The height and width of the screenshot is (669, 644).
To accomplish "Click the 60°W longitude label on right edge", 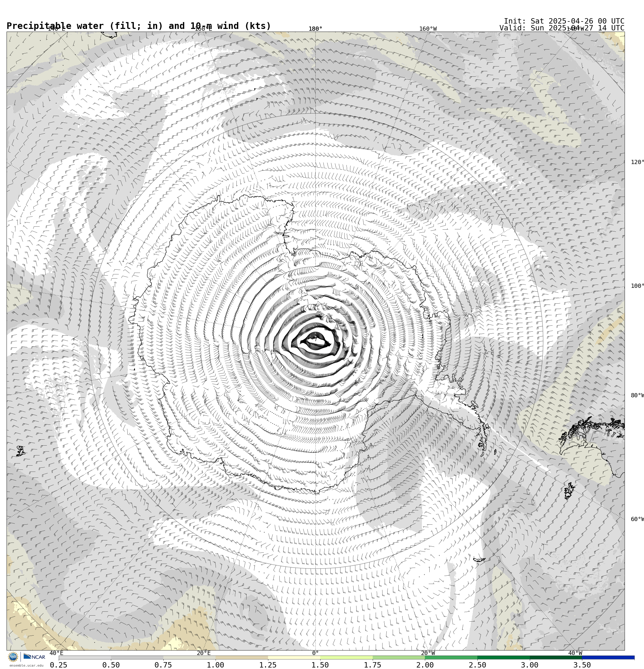I will tap(637, 519).
